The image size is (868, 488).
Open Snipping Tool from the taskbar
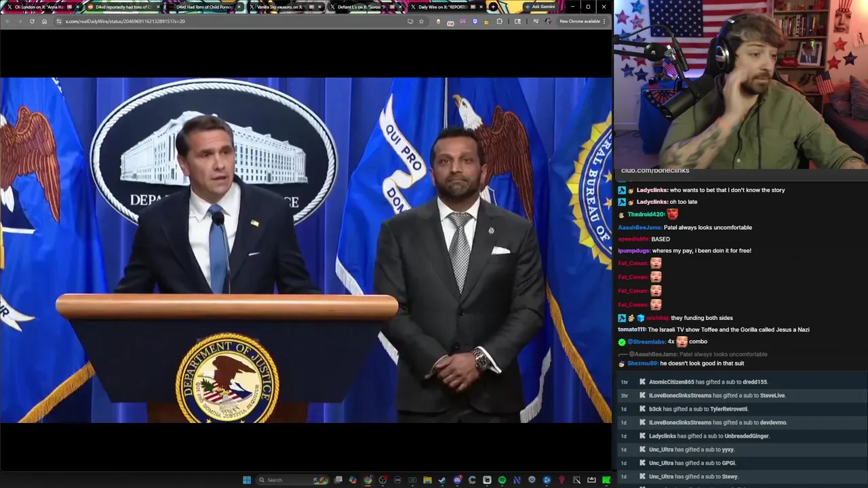click(x=576, y=480)
